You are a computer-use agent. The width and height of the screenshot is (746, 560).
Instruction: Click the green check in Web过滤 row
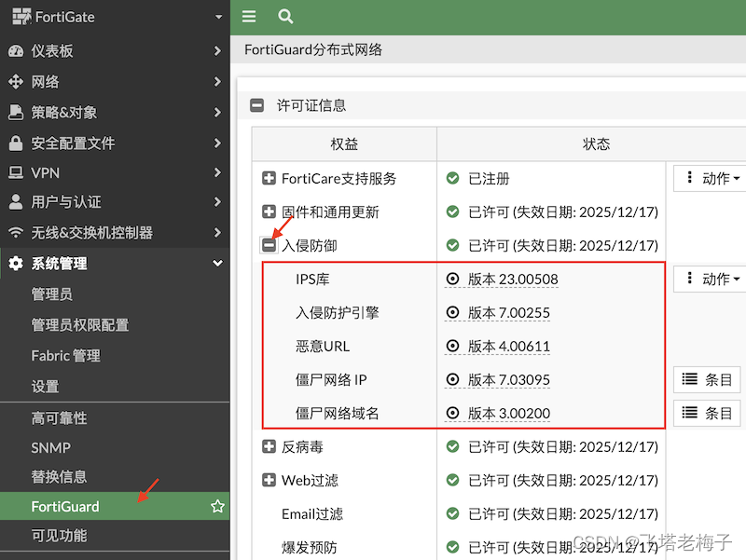coord(452,480)
